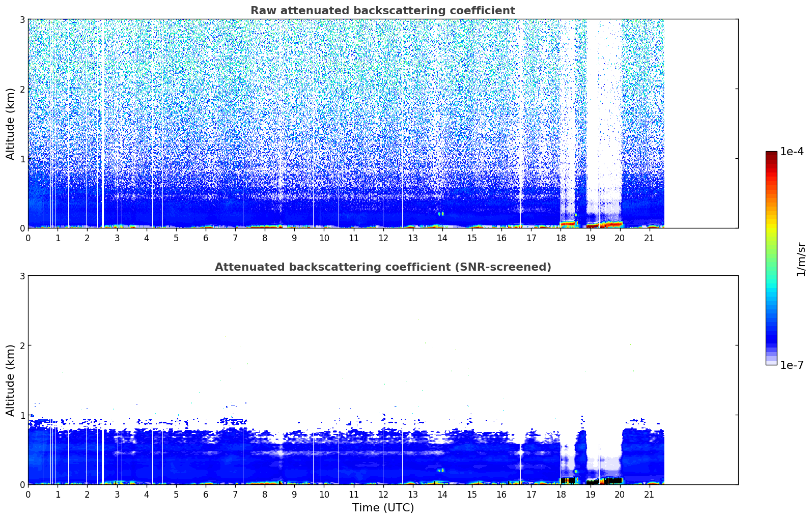This screenshot has width=812, height=519.
Task: Click the 'Altitude (km)' label of the raw plot
Action: [x=11, y=124]
